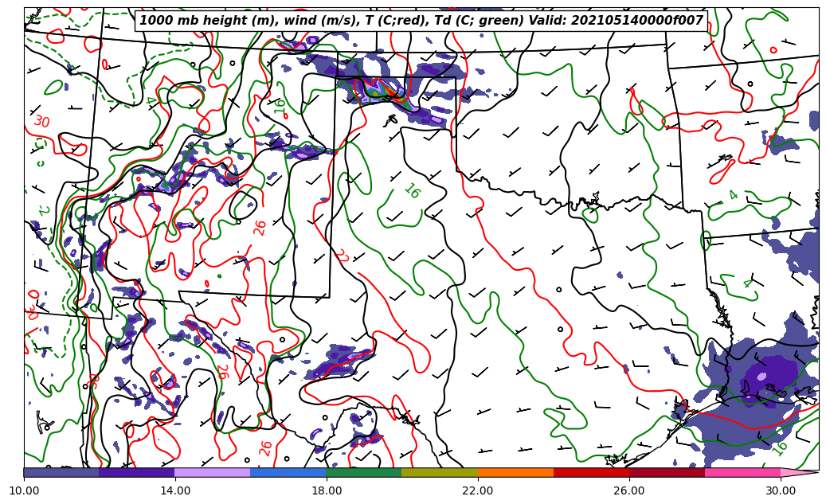The image size is (826, 504).
Task: Click the map title text box
Action: click(421, 21)
